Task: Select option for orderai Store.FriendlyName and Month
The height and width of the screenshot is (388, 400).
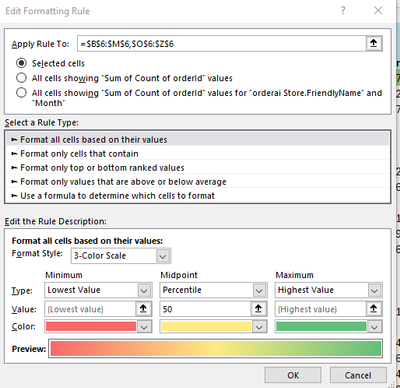Action: click(21, 93)
